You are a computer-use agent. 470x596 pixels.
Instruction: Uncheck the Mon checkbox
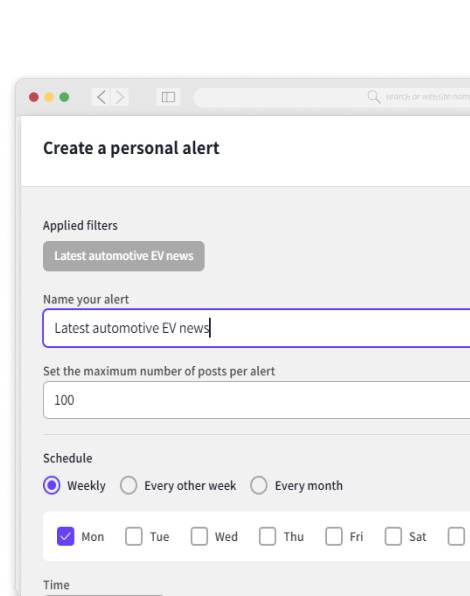pos(65,536)
